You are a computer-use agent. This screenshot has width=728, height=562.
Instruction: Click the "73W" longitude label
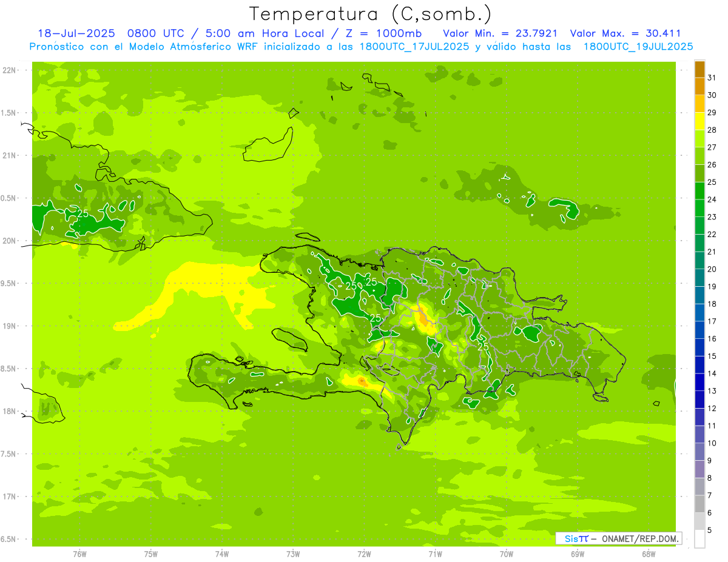coord(293,554)
